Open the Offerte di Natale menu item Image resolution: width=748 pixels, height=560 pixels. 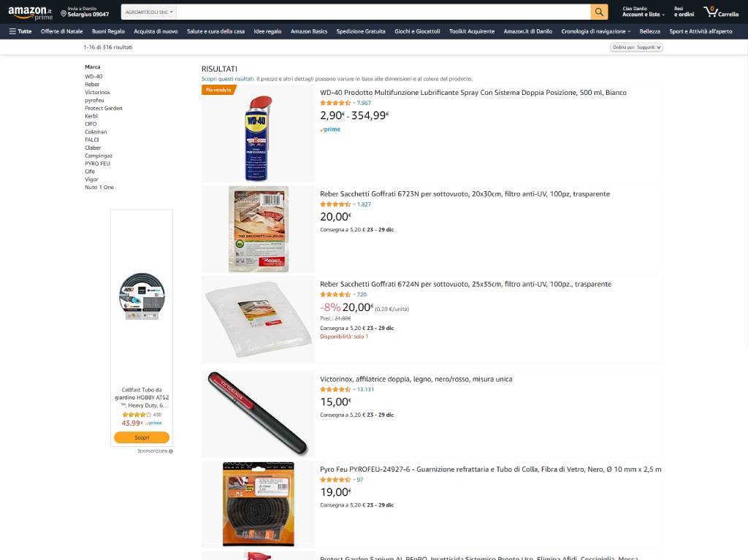[x=61, y=31]
